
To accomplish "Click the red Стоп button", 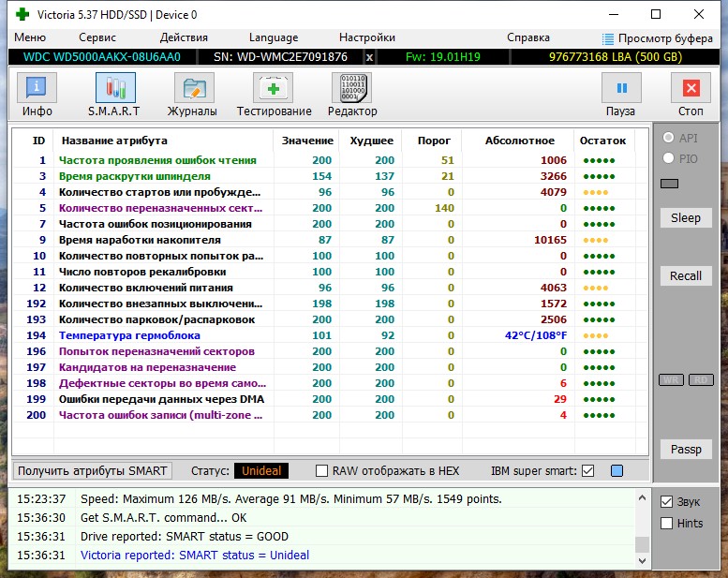I will (691, 88).
